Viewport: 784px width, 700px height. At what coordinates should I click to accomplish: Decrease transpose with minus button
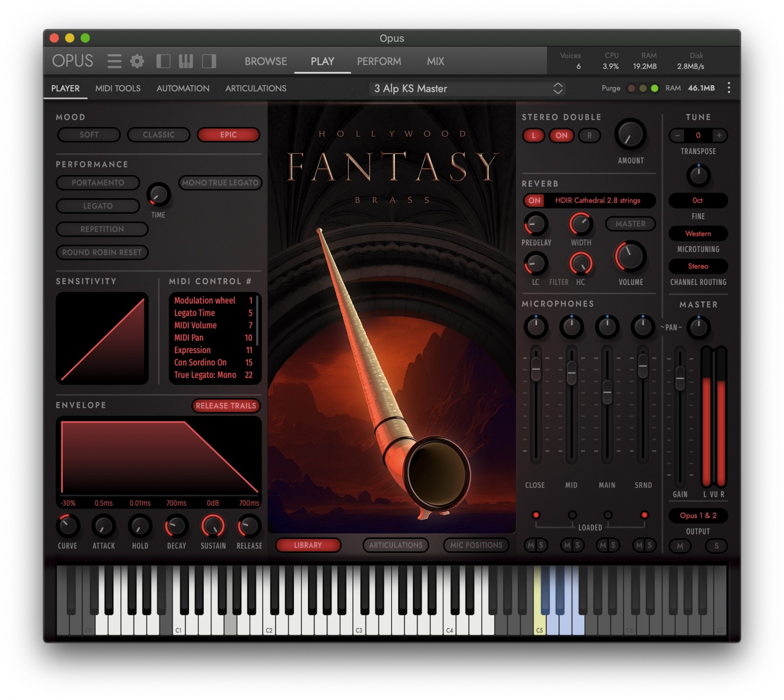coord(677,135)
